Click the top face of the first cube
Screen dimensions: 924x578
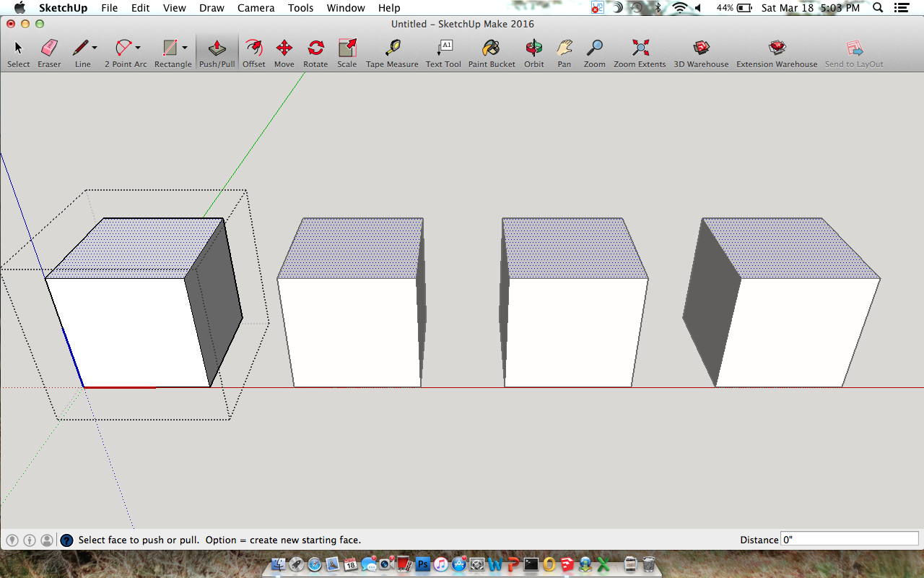pos(136,248)
